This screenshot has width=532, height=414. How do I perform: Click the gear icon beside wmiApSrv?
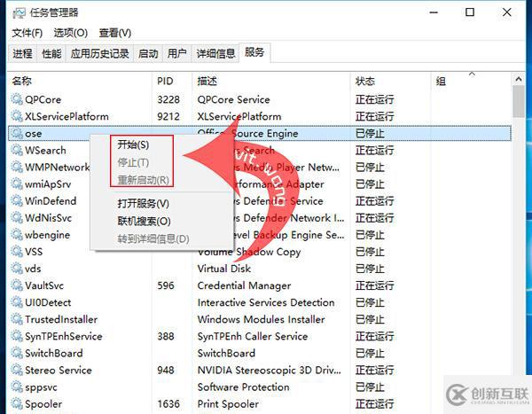click(x=17, y=184)
